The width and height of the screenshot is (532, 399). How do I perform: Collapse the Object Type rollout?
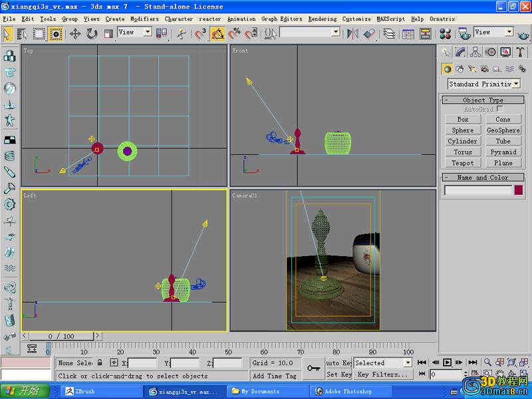483,100
